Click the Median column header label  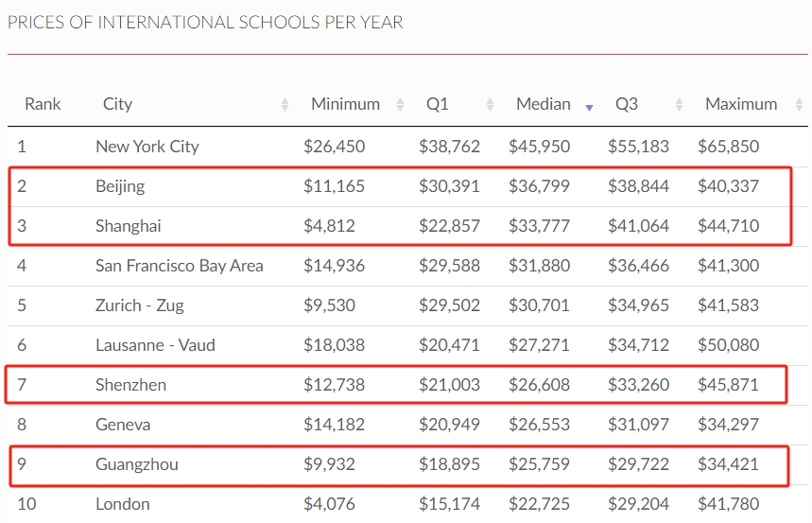point(543,104)
